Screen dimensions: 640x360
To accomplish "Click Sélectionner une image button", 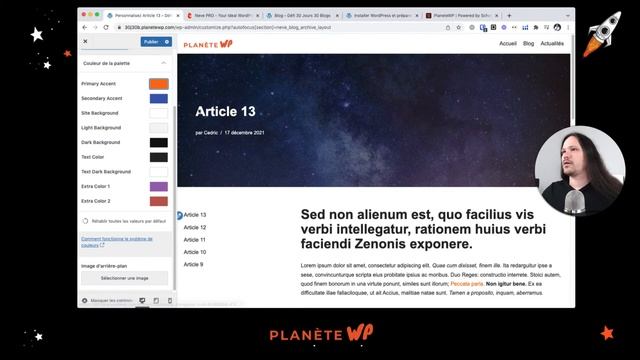I will tap(124, 278).
